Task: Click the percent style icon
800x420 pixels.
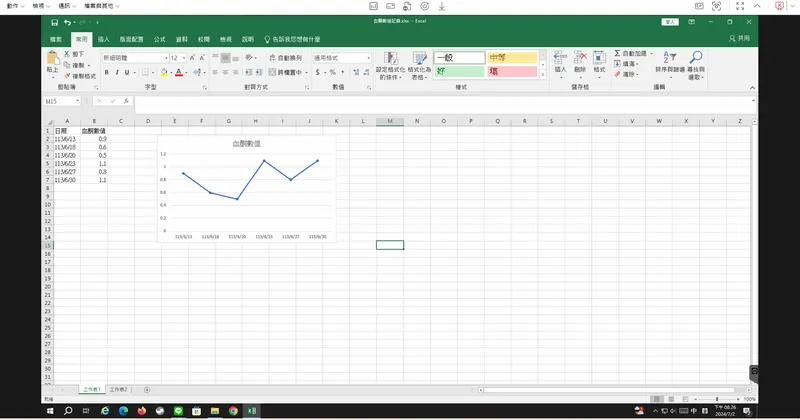Action: coord(333,72)
